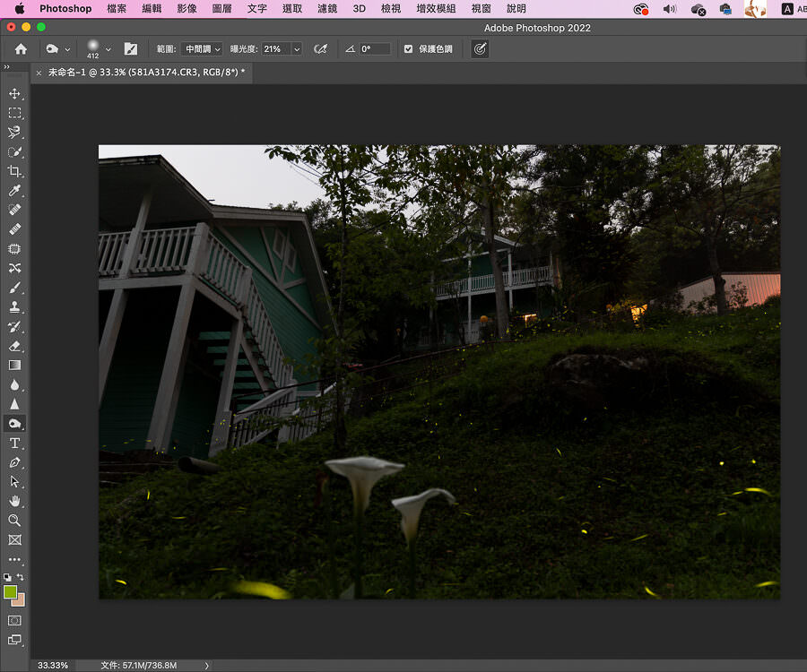Select the Clone Stamp tool

pos(14,307)
